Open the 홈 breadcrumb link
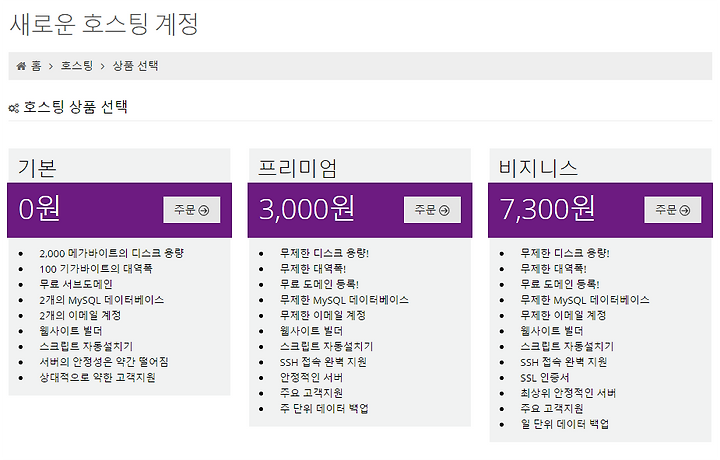This screenshot has width=720, height=460. pyautogui.click(x=36, y=66)
